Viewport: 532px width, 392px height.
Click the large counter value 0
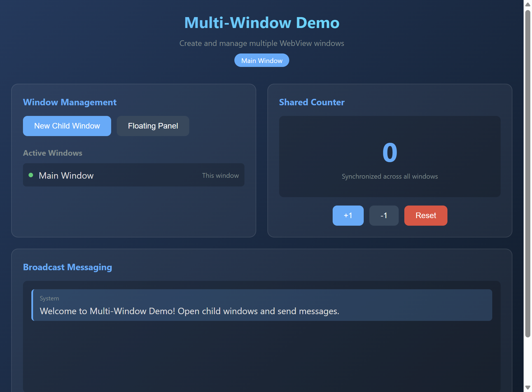[390, 153]
